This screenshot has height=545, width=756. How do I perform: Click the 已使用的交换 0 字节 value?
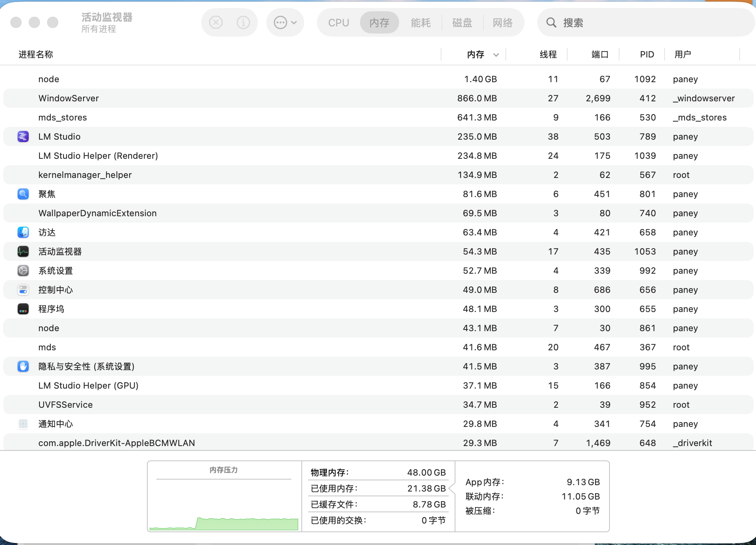[433, 520]
